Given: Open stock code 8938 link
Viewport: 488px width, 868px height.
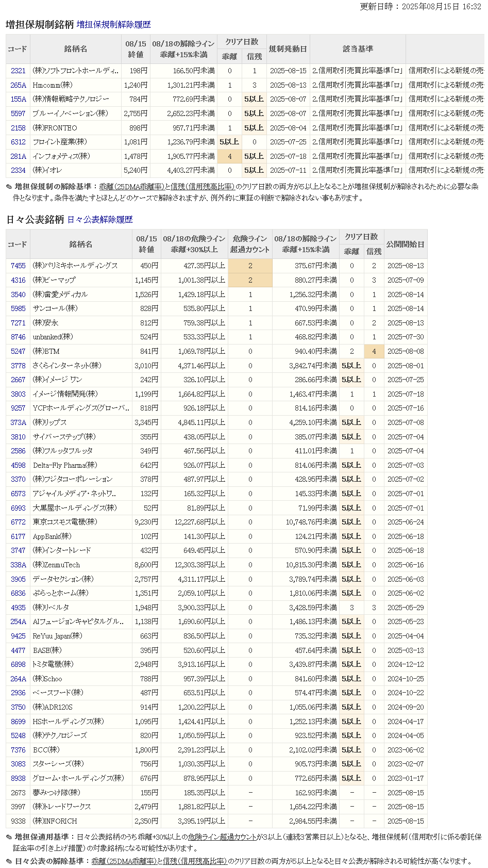Looking at the screenshot, I should click(x=18, y=778).
